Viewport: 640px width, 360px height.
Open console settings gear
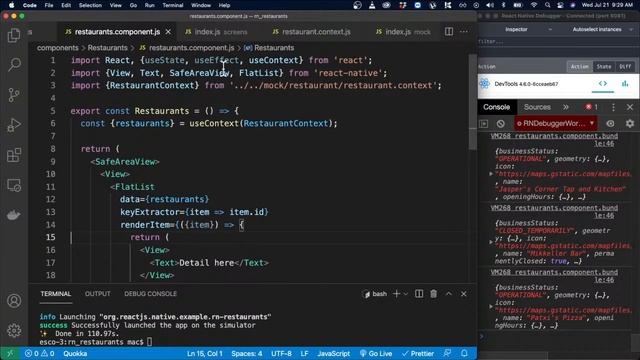[630, 123]
